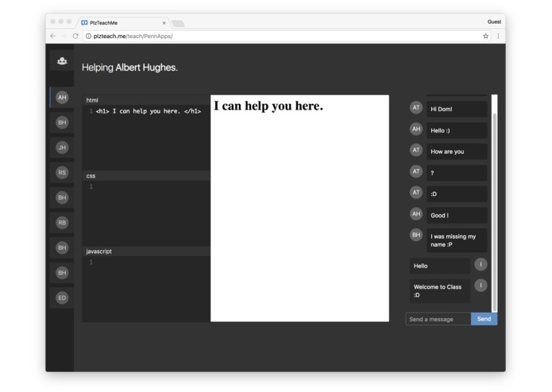Click the h1 code line in html editor
Viewport: 552px width, 392px height.
(x=149, y=111)
